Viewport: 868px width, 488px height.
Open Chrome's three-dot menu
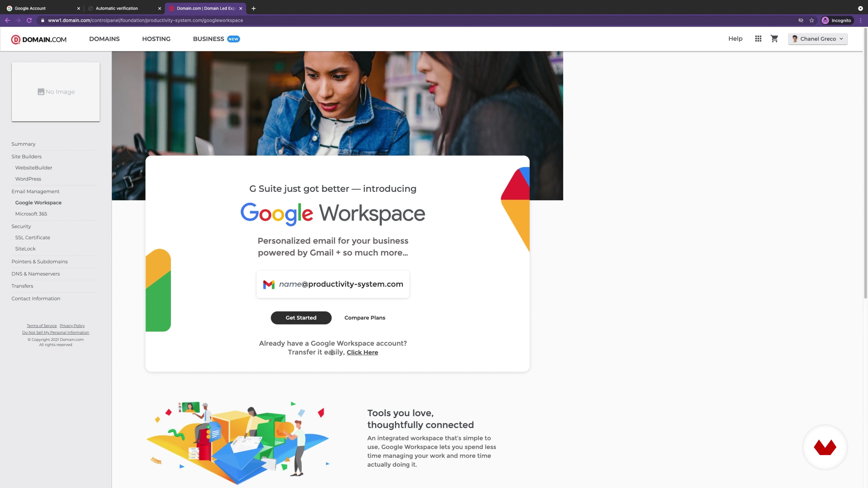pyautogui.click(x=861, y=21)
